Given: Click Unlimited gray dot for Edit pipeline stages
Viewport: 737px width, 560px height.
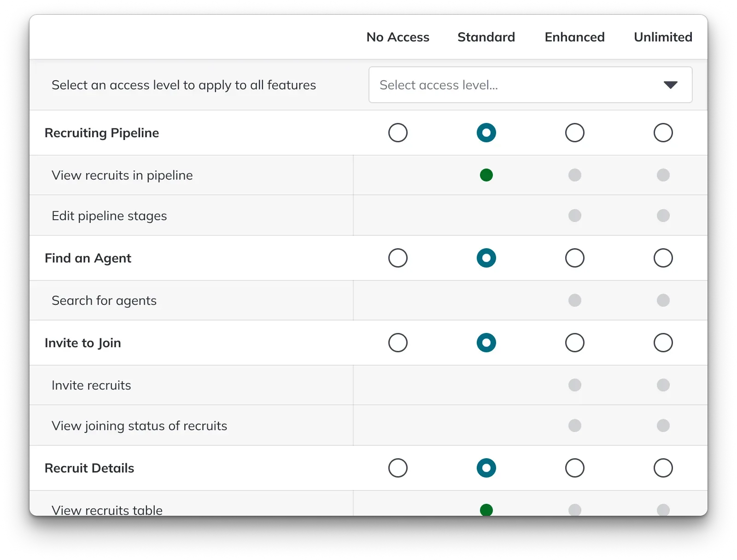Looking at the screenshot, I should click(x=663, y=216).
